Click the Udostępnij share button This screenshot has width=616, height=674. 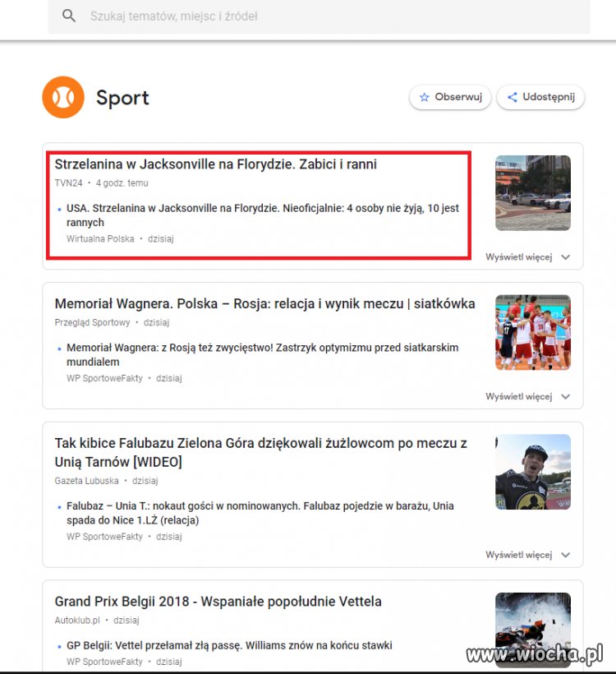(x=540, y=97)
